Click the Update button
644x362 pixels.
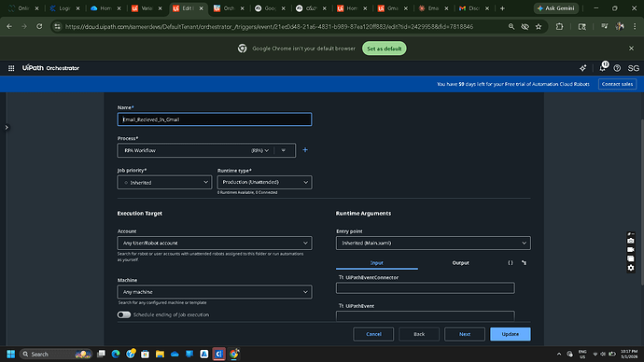pos(511,334)
